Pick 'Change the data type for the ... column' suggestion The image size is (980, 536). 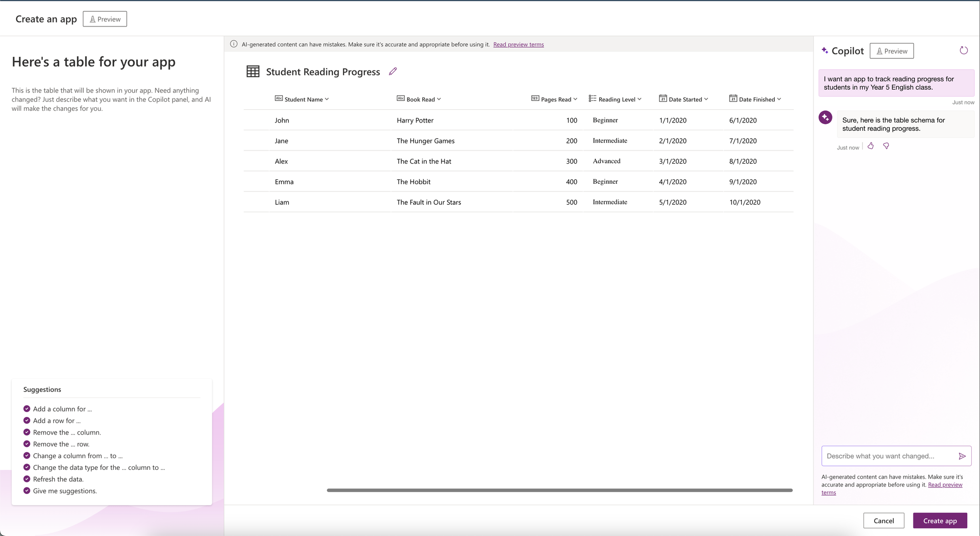pyautogui.click(x=99, y=468)
